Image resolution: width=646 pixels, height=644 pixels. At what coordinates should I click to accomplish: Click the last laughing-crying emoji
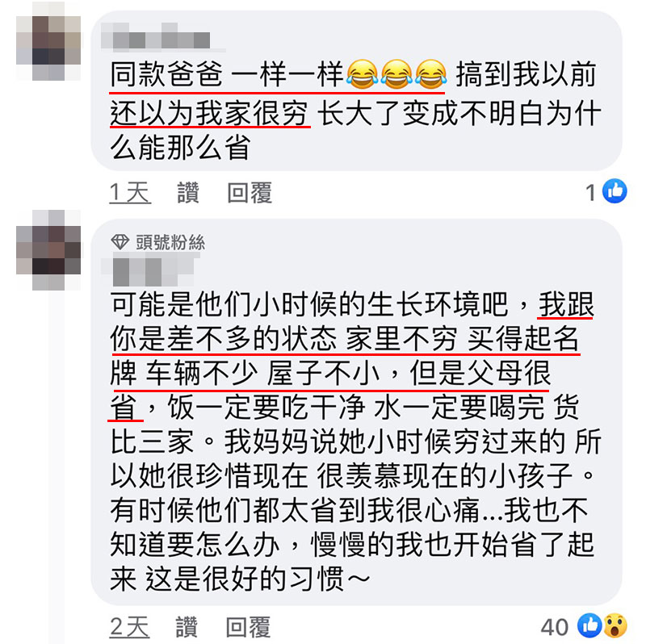pyautogui.click(x=431, y=74)
